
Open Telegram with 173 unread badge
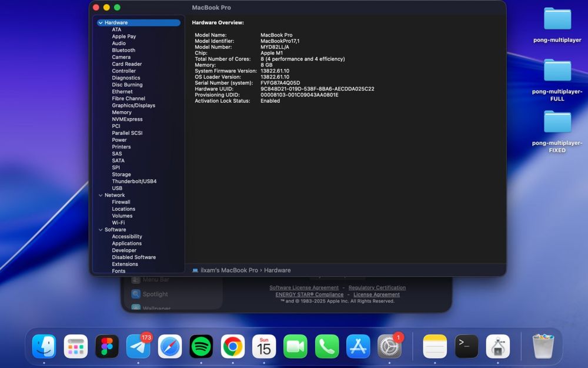coord(138,346)
